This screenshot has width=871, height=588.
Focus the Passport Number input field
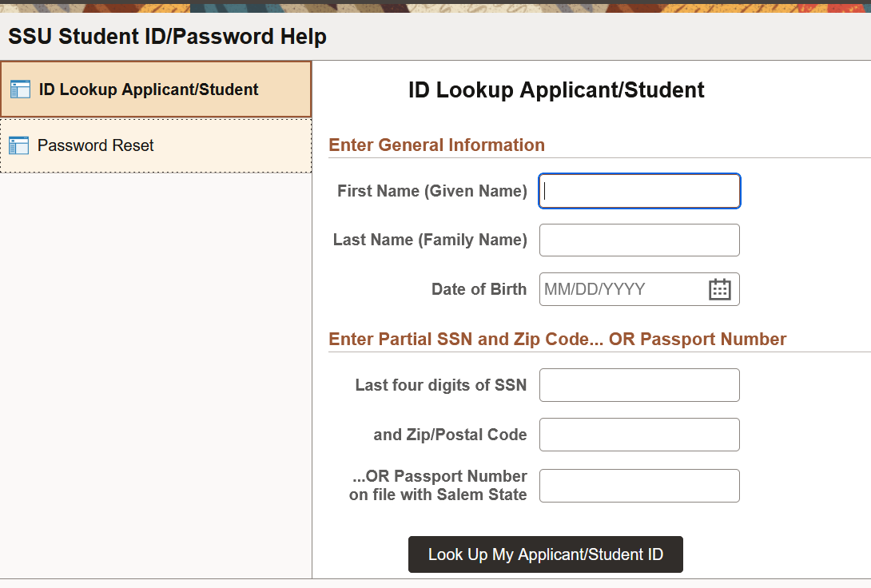639,486
